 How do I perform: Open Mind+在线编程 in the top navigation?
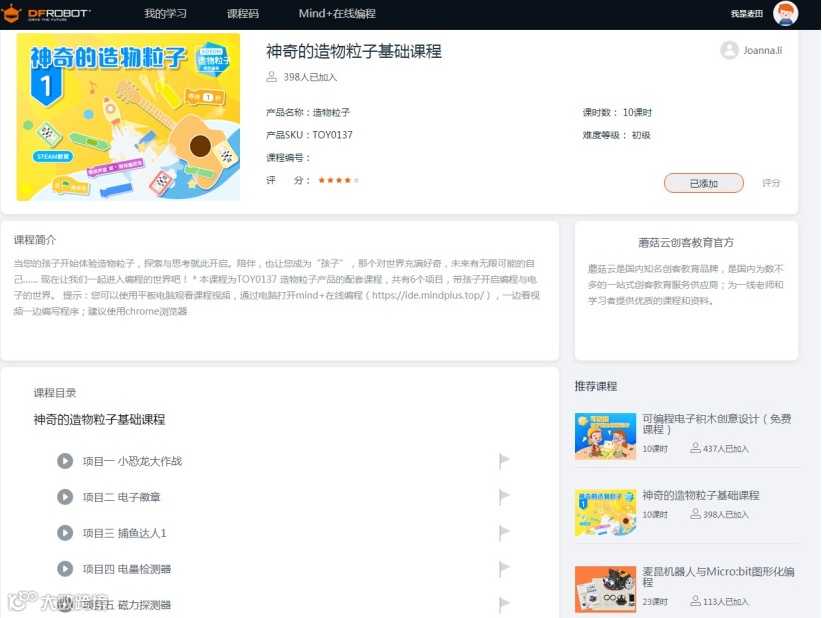tap(337, 14)
